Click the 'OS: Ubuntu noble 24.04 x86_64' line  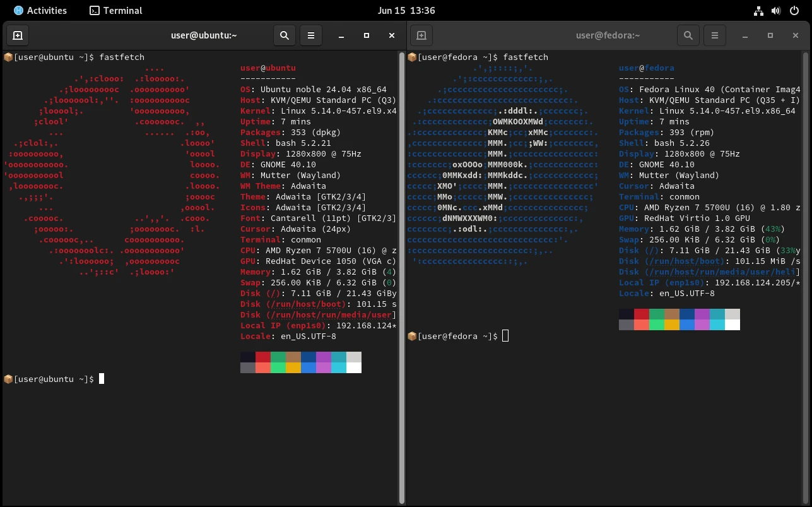coord(314,90)
